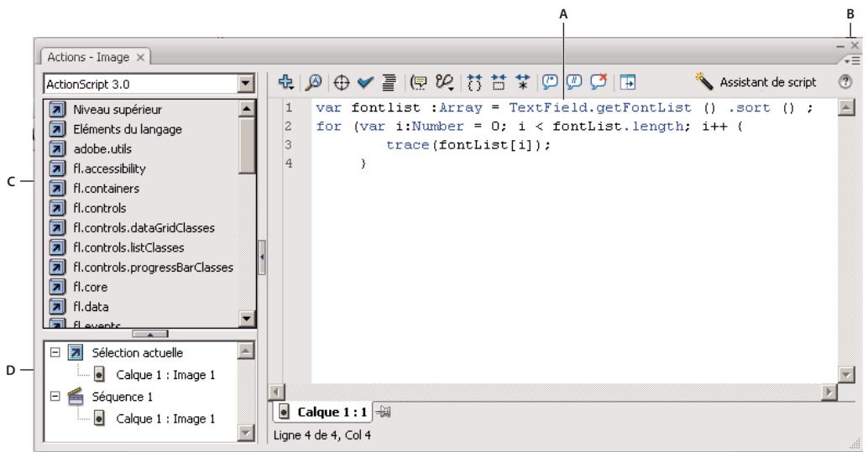Click the Expand all icon

[x=523, y=82]
